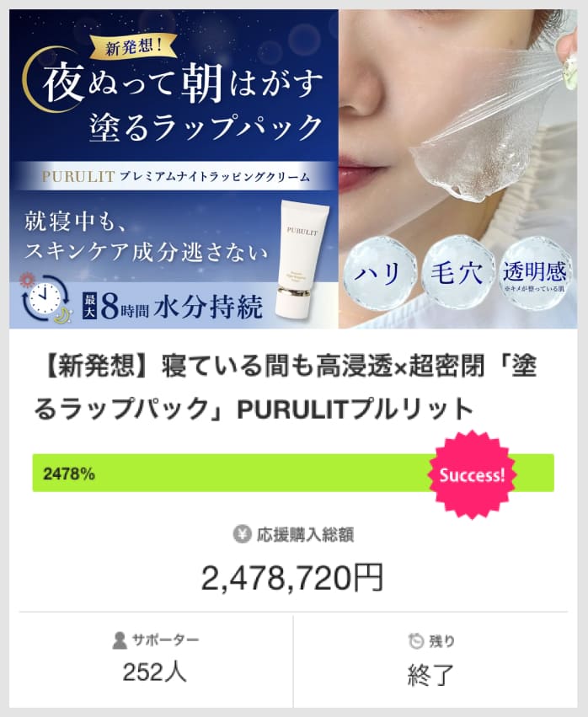The image size is (588, 717).
Task: Click the clock icon next to 残り
Action: click(x=415, y=640)
